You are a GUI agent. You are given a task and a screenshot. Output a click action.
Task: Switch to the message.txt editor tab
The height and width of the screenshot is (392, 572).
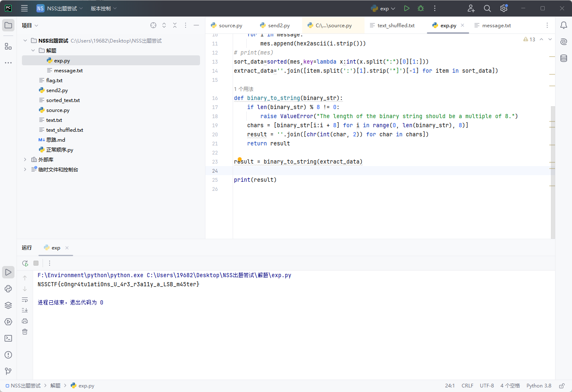click(x=496, y=26)
